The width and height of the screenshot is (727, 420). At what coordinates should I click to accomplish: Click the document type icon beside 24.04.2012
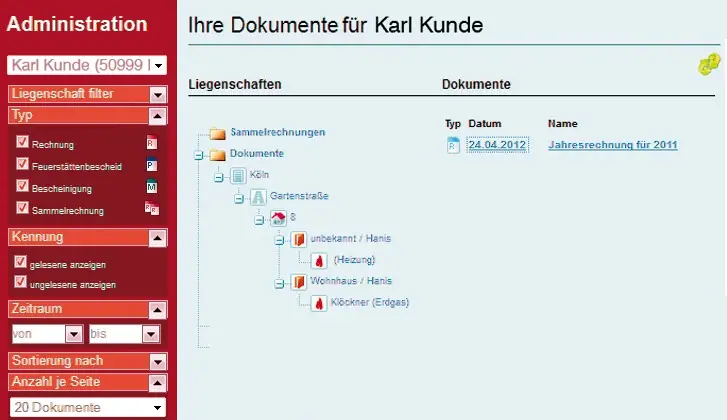coord(453,145)
